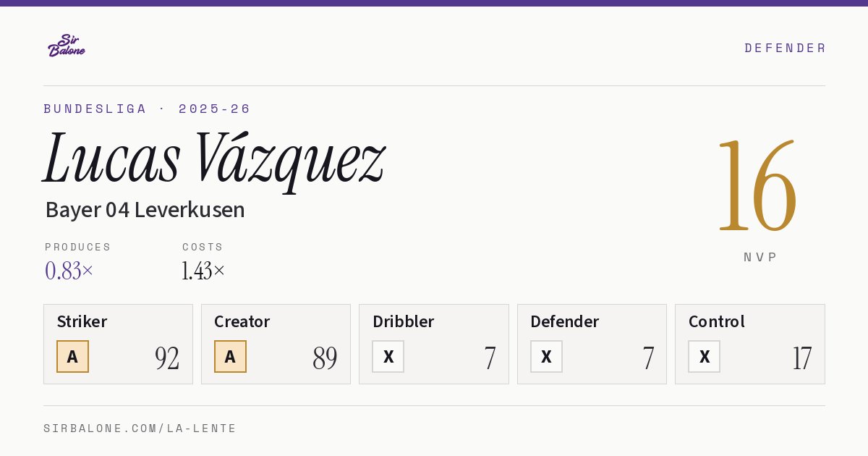The height and width of the screenshot is (456, 868).
Task: Select the Creator A grade badge
Action: [x=230, y=356]
